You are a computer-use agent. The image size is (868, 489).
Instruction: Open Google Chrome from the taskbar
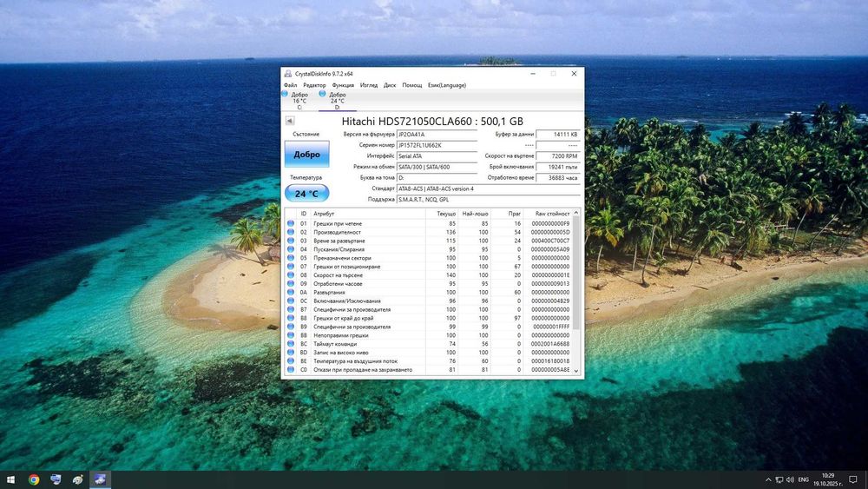[34, 479]
